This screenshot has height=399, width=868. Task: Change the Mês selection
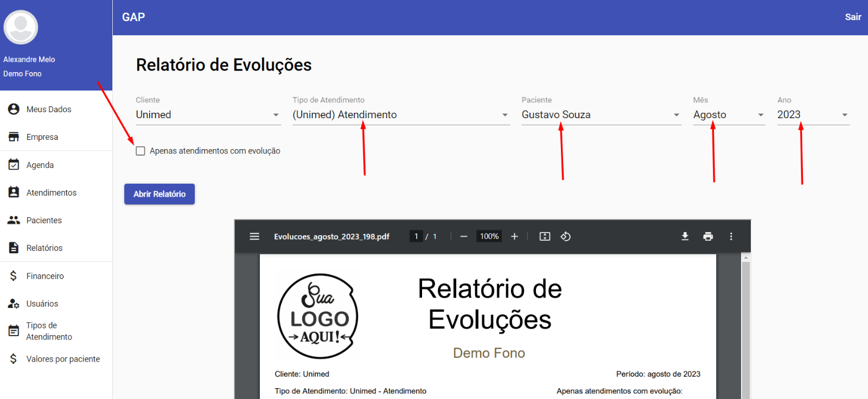(x=729, y=115)
